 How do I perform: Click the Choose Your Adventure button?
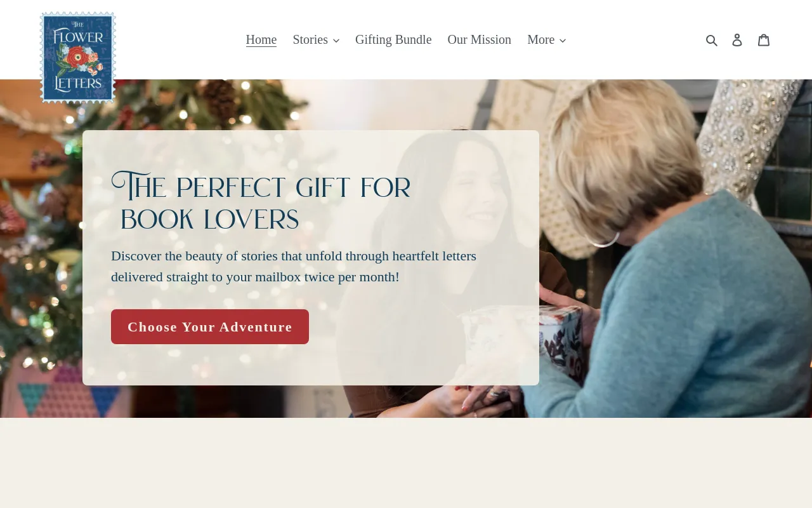click(x=210, y=326)
